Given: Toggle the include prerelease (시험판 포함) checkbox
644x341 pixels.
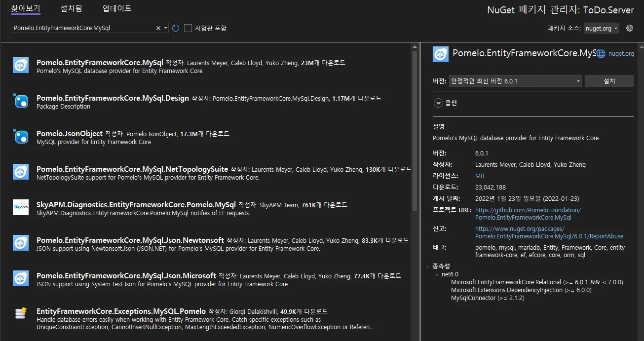Looking at the screenshot, I should pos(188,28).
